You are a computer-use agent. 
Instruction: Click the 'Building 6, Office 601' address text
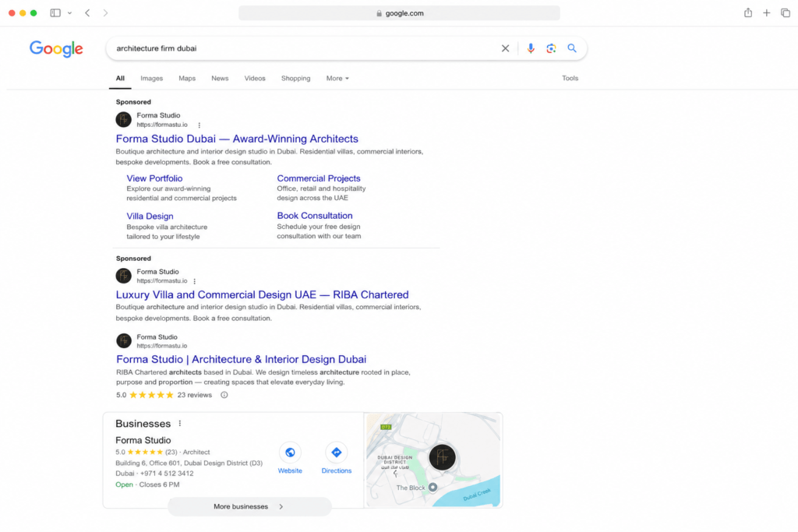(x=189, y=463)
